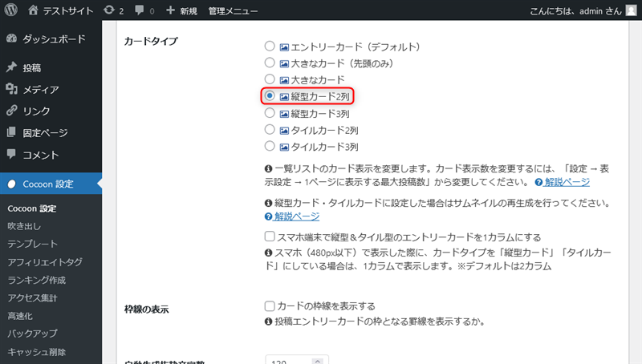Screen dimensions: 642x364
Task: Choose 縦型カード3列 radio button
Action: 270,113
